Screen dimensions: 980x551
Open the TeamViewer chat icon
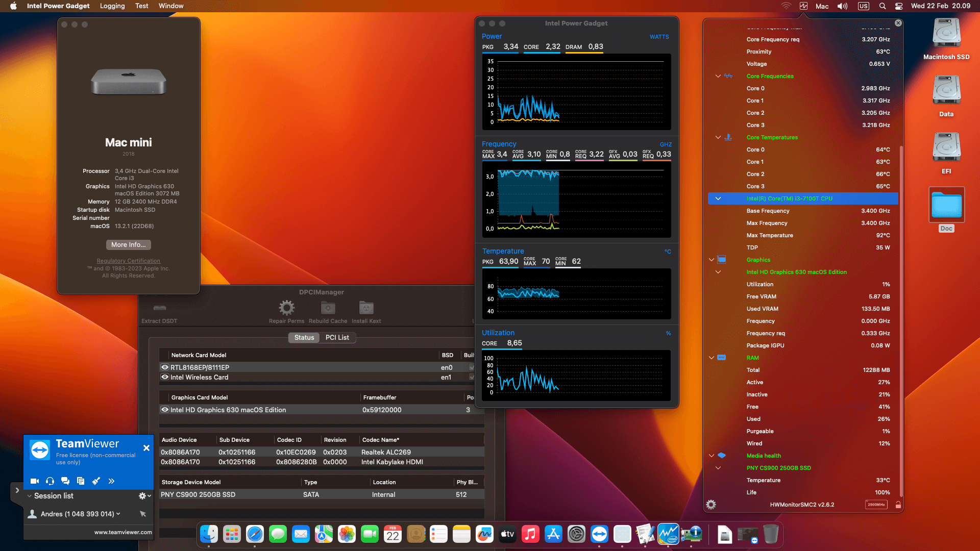point(65,481)
